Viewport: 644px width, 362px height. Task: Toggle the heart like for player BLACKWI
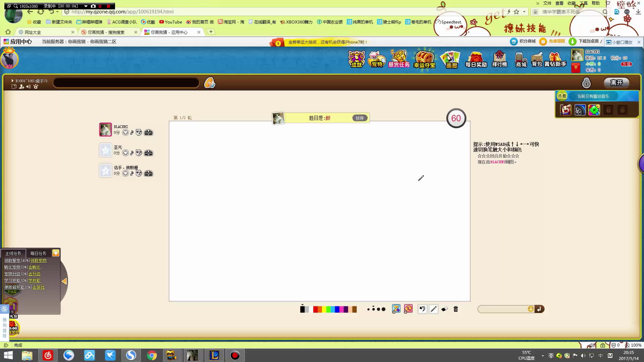point(125,132)
